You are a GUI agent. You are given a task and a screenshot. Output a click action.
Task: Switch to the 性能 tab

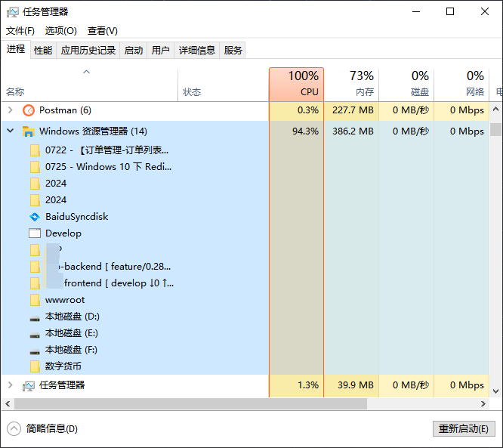tap(43, 51)
